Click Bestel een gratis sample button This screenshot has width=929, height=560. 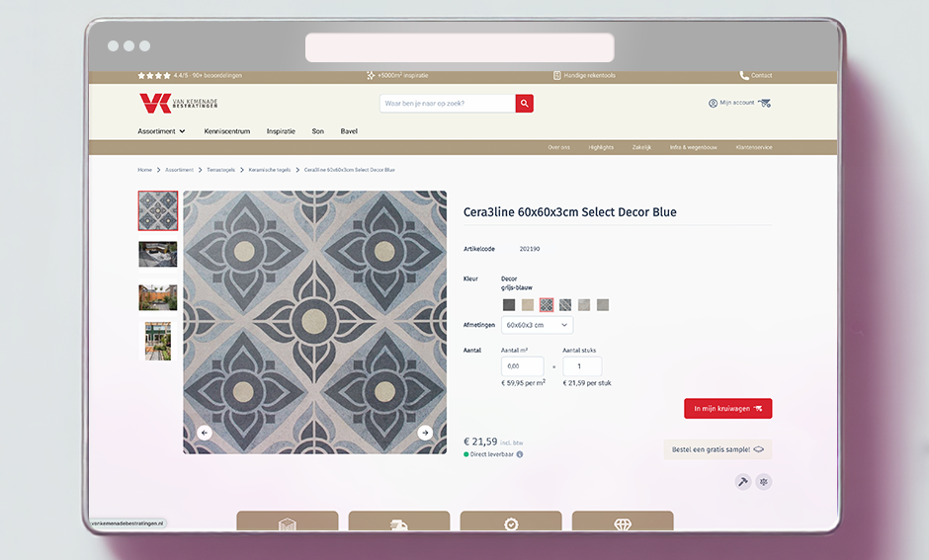pyautogui.click(x=718, y=449)
